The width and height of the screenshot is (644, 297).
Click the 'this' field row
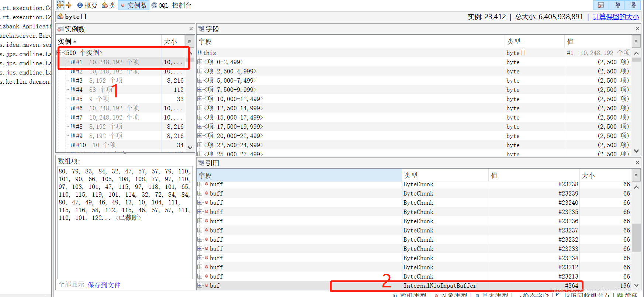click(414, 53)
